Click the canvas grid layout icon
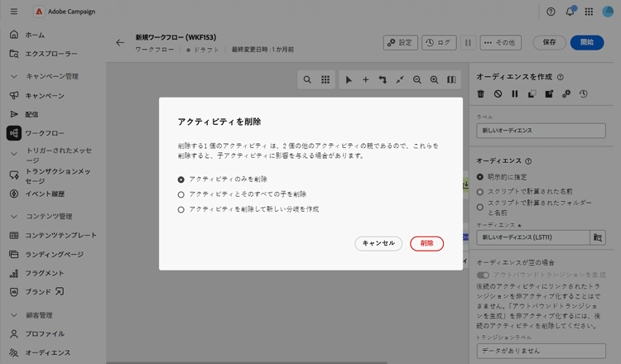This screenshot has height=364, width=621. [x=325, y=79]
